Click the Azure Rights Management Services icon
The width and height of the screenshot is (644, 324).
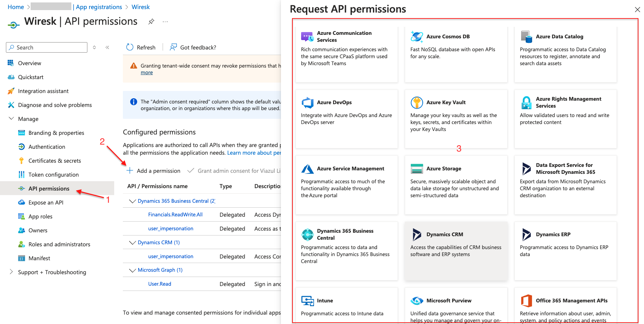[x=526, y=102]
